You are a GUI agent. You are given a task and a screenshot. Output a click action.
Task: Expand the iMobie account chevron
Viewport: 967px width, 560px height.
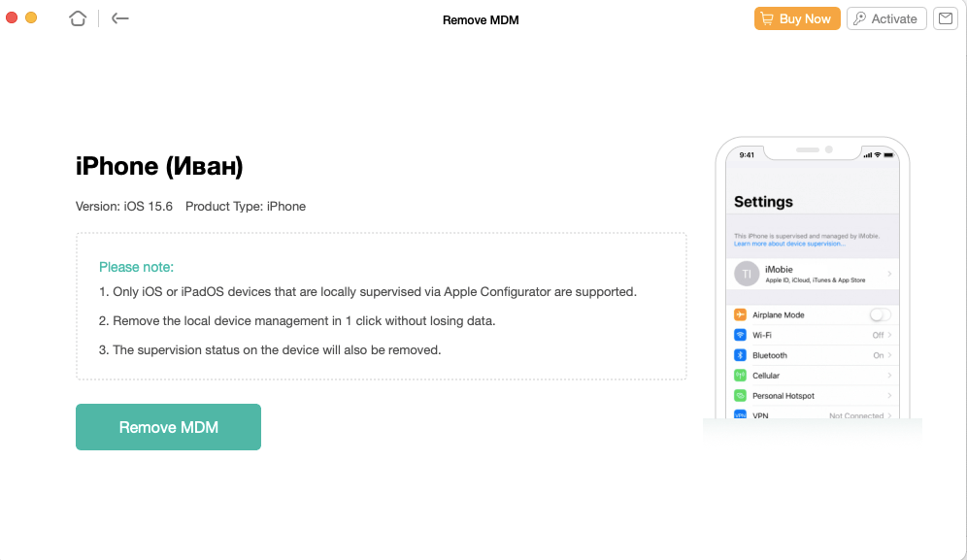coord(889,274)
